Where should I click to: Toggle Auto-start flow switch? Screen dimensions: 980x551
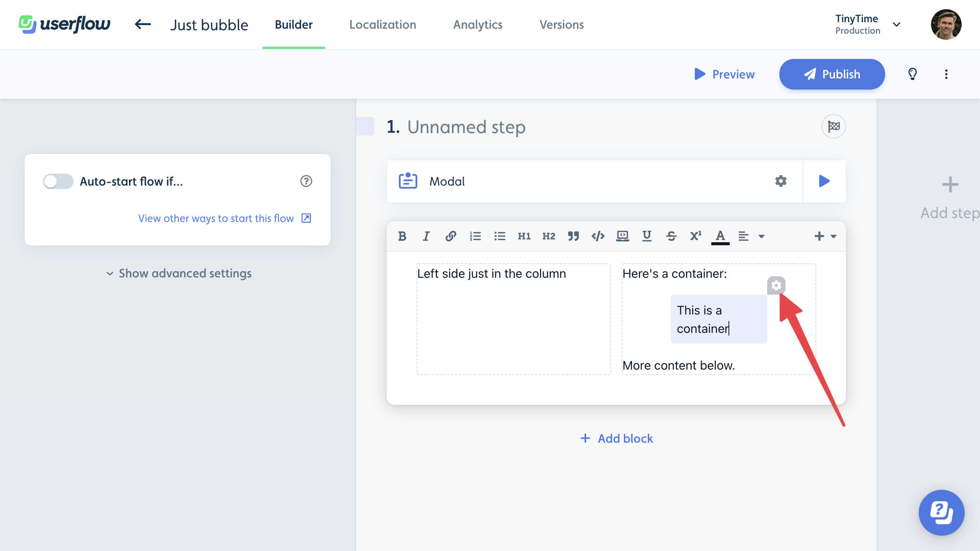pos(58,181)
